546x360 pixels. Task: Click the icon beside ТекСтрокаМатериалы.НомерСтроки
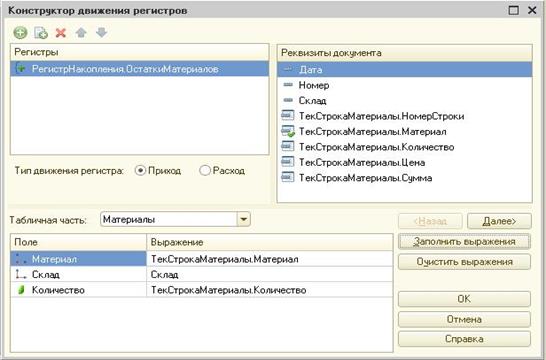[288, 115]
